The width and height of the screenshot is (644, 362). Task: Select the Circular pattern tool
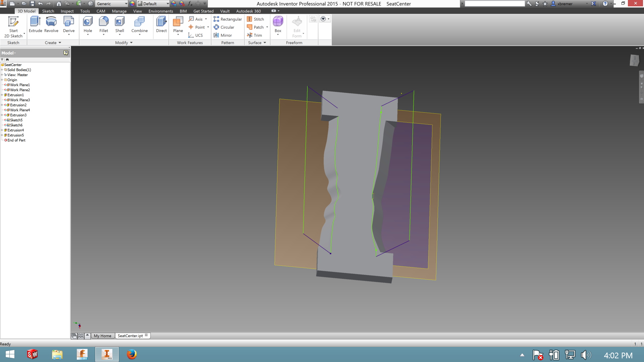(x=224, y=27)
